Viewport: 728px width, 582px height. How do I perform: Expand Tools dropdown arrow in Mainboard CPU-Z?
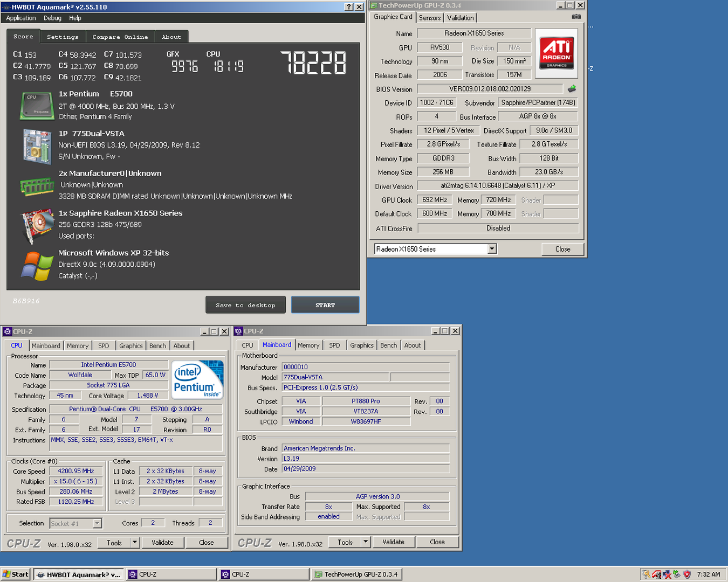point(366,542)
